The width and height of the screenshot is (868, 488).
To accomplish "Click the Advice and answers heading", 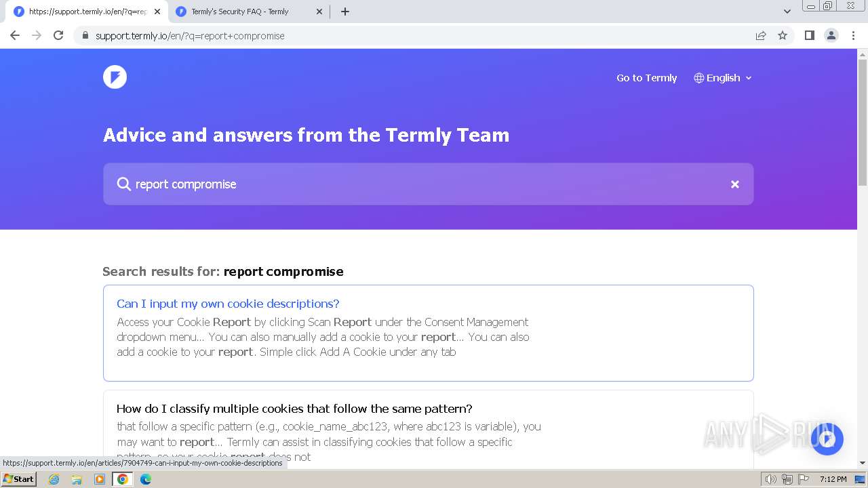I will (307, 135).
